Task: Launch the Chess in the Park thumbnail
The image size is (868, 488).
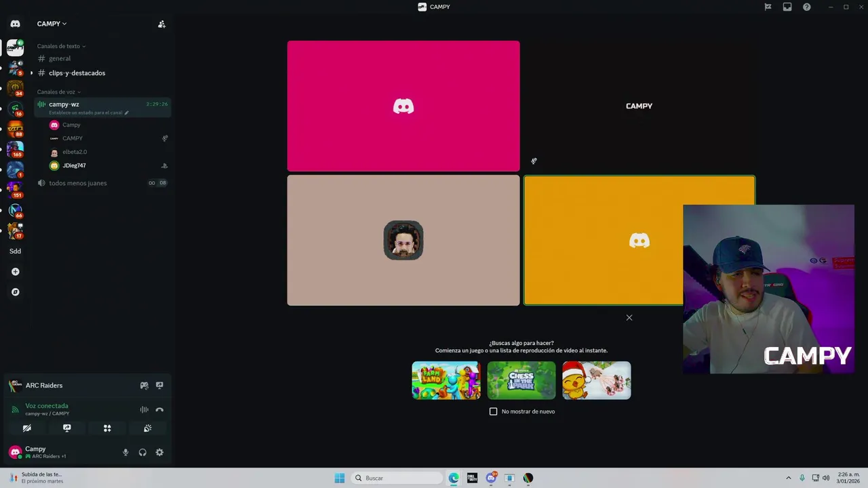Action: (521, 380)
